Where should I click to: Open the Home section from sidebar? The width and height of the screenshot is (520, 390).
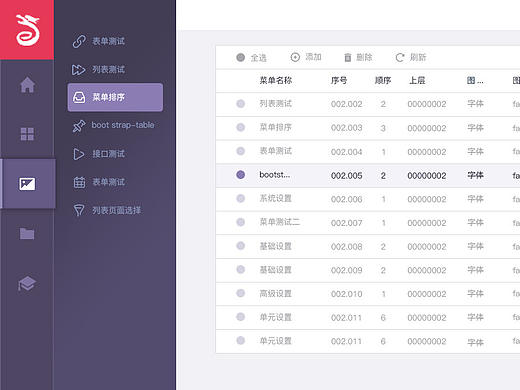[27, 84]
